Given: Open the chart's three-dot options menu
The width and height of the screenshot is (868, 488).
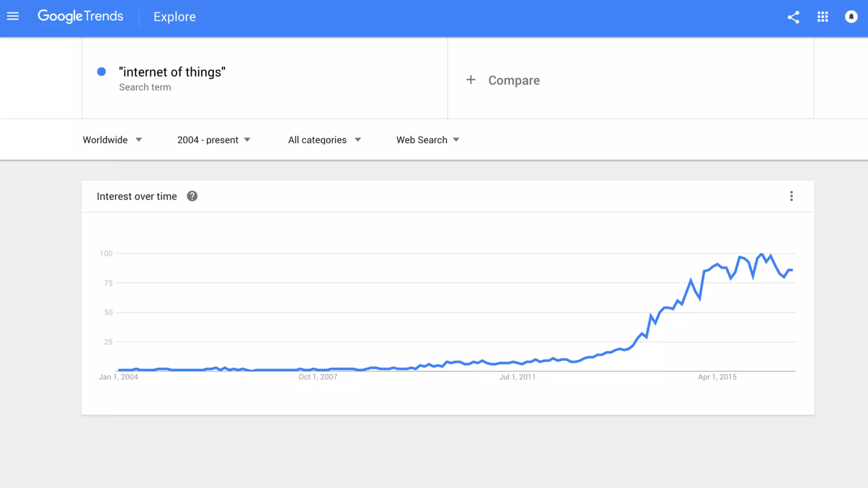Looking at the screenshot, I should 791,196.
